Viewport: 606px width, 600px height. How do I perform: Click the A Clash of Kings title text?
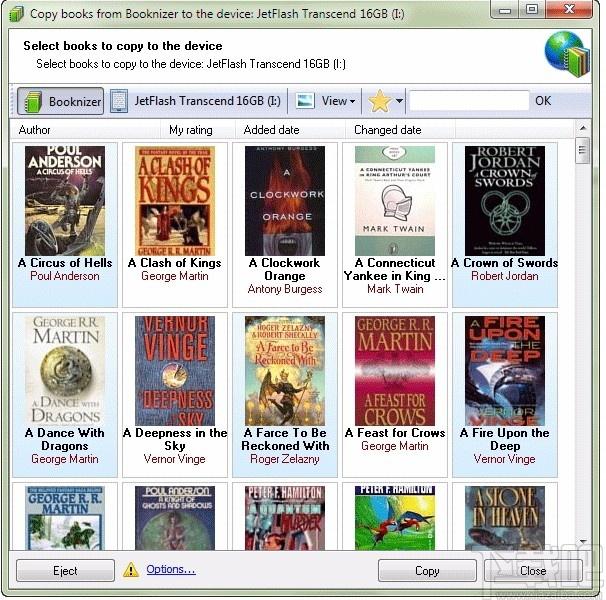point(175,263)
